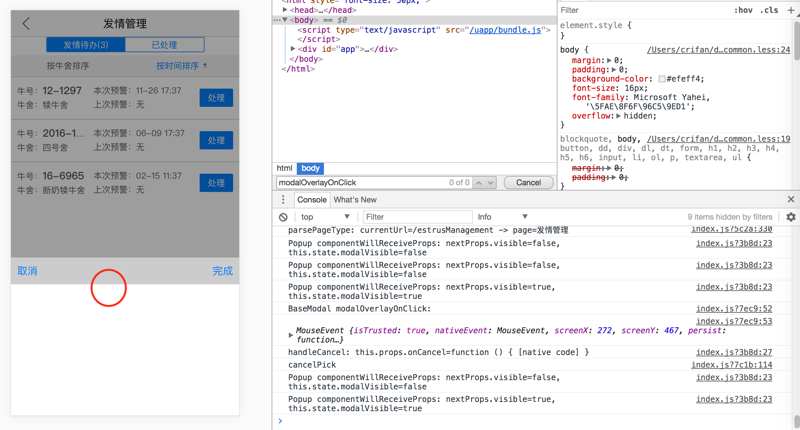Expand the MouseEvent object in console
800x430 pixels.
pyautogui.click(x=291, y=335)
